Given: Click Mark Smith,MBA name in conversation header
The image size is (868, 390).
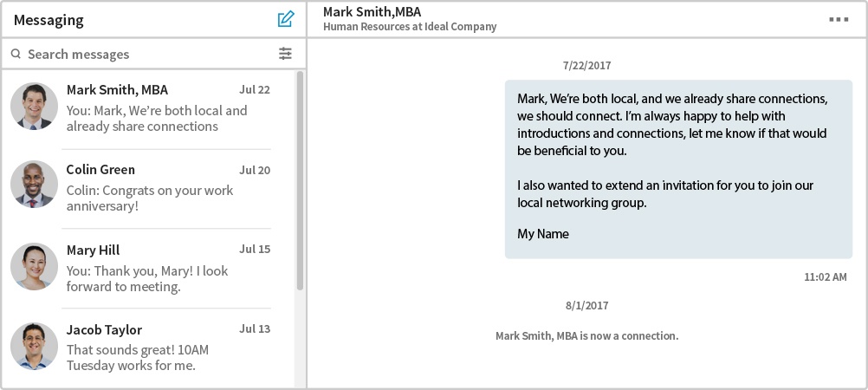Looking at the screenshot, I should coord(372,11).
